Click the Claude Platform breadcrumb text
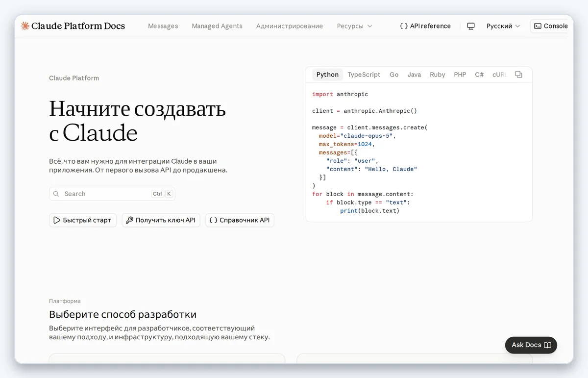This screenshot has height=378, width=588. click(x=74, y=78)
